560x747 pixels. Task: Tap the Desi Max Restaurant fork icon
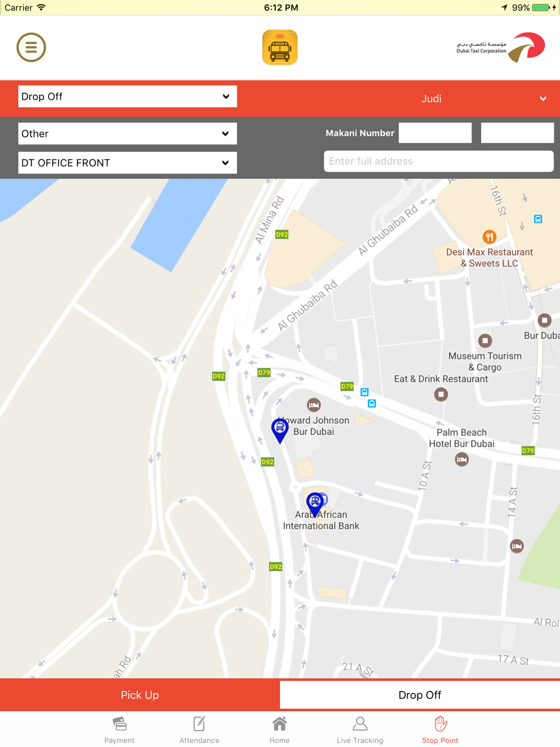489,237
